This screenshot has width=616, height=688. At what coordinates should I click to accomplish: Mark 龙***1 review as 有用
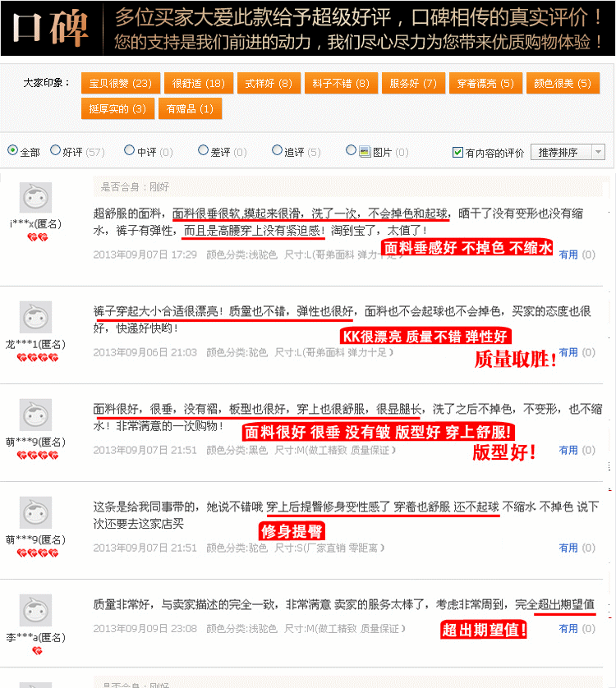coord(568,352)
